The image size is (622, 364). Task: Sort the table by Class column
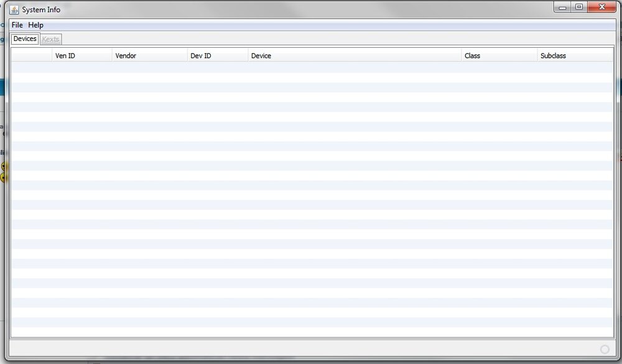499,56
